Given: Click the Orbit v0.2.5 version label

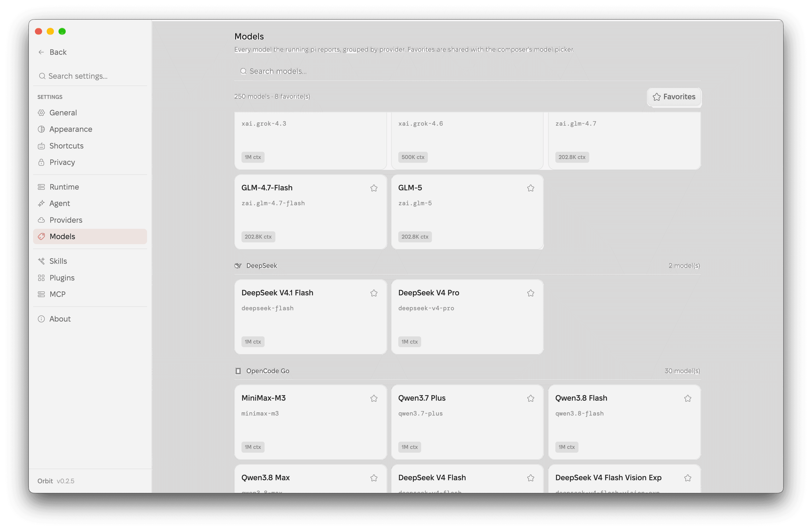Looking at the screenshot, I should pyautogui.click(x=56, y=481).
